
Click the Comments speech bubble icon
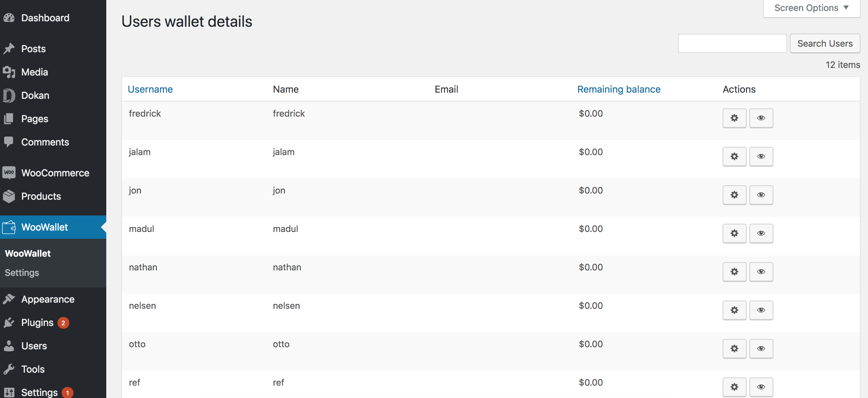click(x=9, y=142)
